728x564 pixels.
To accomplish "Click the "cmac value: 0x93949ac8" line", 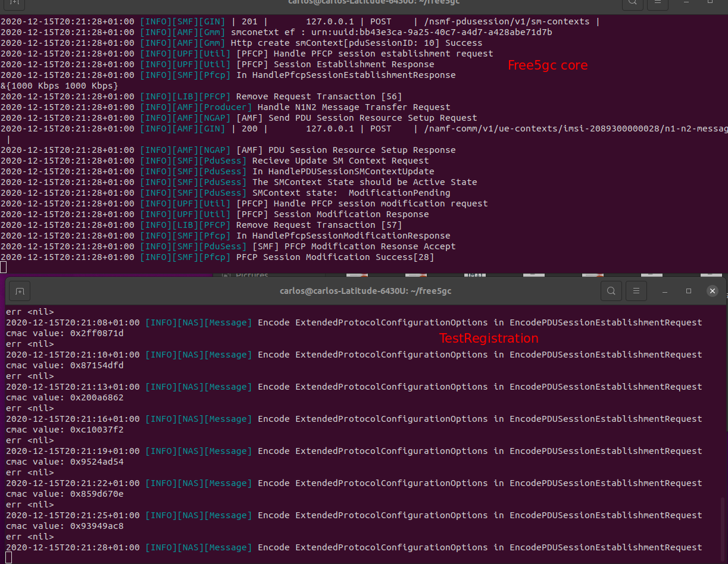I will click(x=64, y=526).
